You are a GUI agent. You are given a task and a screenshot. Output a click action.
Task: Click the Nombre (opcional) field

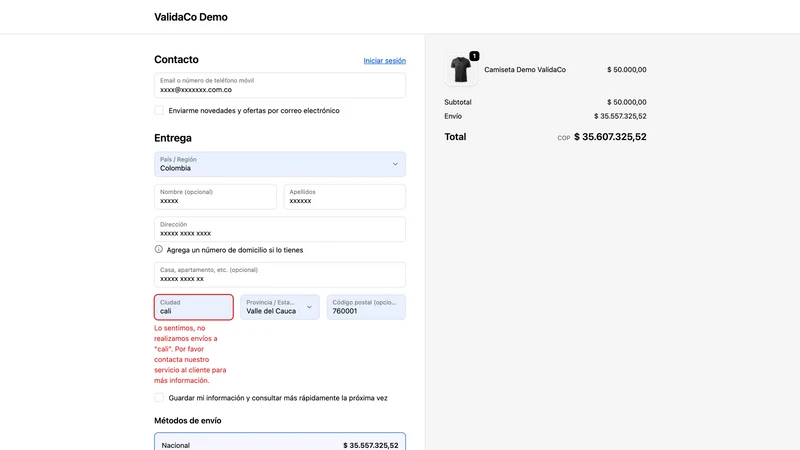pyautogui.click(x=215, y=196)
